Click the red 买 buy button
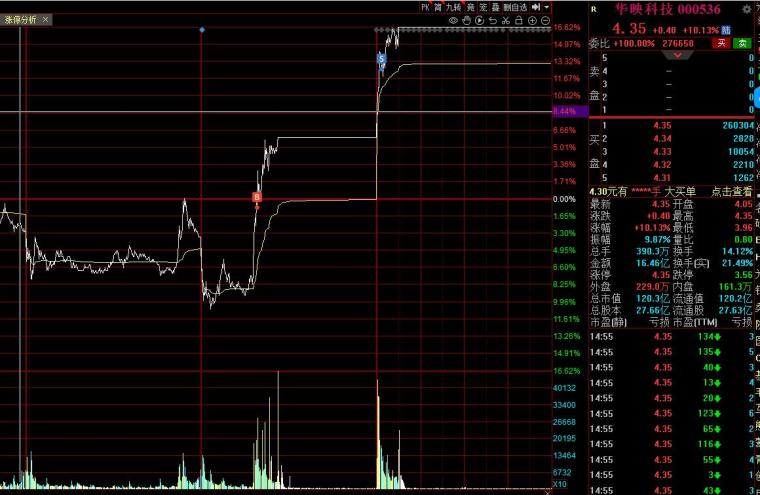 (x=721, y=43)
